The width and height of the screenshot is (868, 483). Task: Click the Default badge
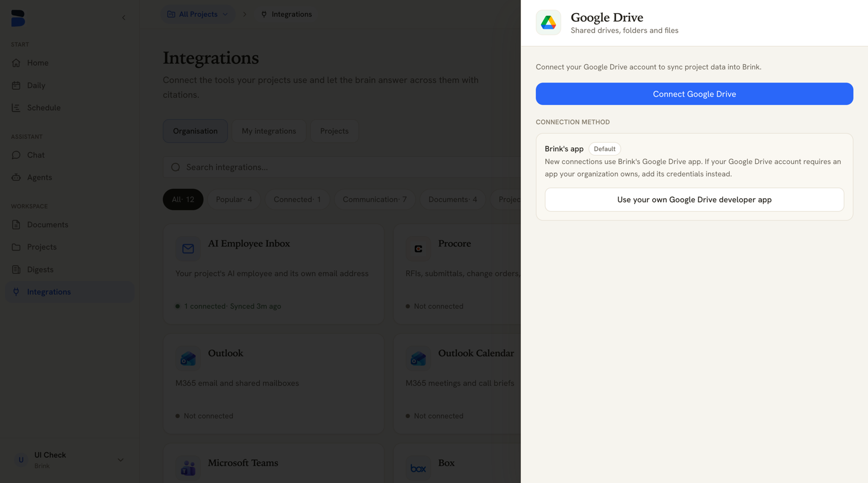pos(604,149)
